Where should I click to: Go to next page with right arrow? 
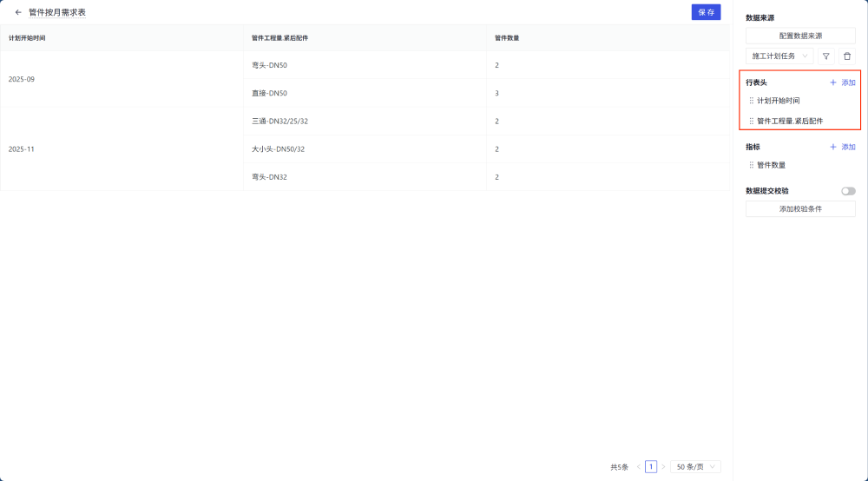pos(663,467)
